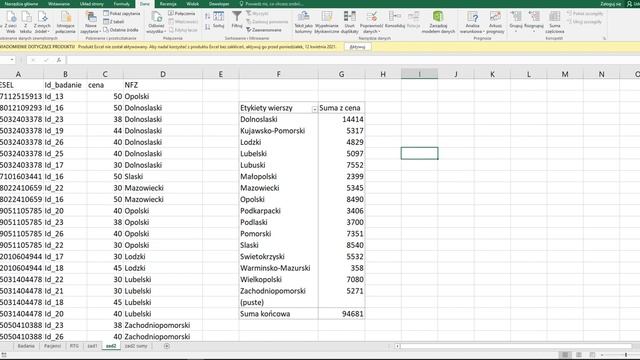Click Suma częściowa
This screenshot has width=640, height=360.
pyautogui.click(x=555, y=22)
